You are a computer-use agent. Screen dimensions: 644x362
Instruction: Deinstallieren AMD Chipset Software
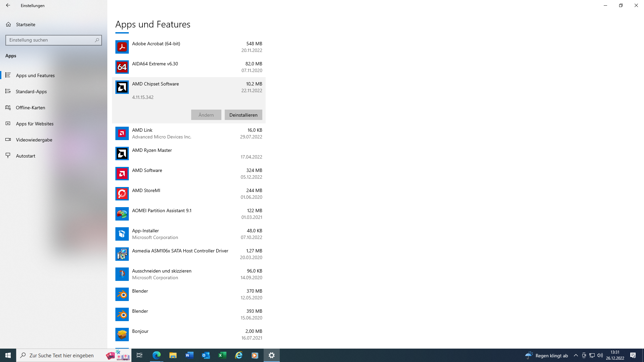[x=243, y=115]
